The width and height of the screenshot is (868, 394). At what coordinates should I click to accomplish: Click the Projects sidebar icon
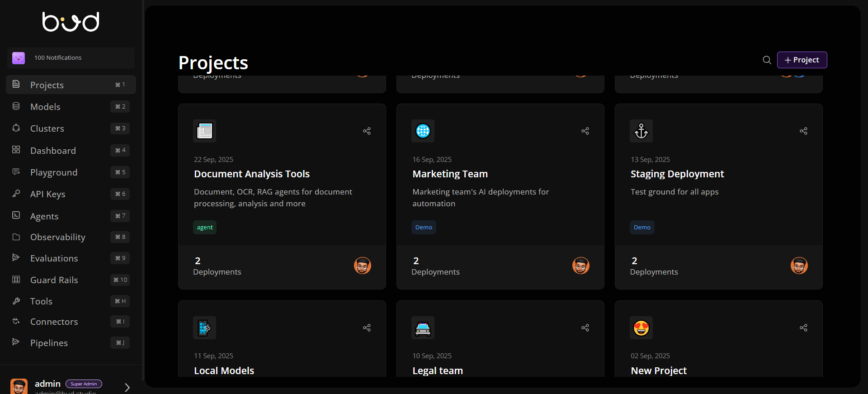(x=16, y=84)
